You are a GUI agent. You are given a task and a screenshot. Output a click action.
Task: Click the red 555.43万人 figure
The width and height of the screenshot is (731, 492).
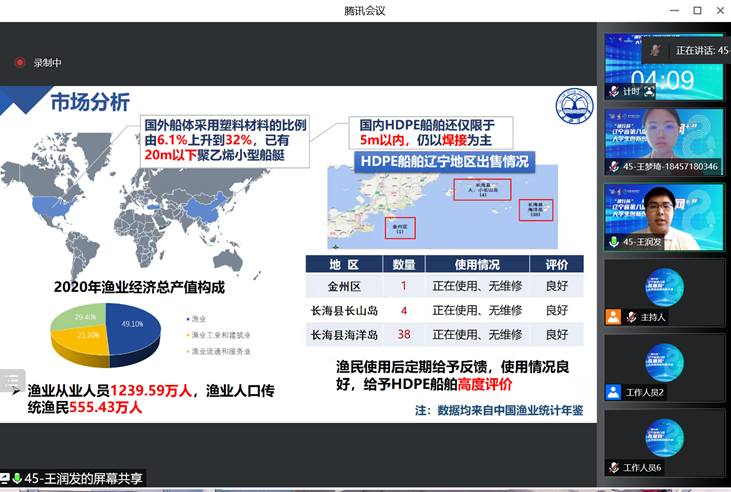pos(105,407)
